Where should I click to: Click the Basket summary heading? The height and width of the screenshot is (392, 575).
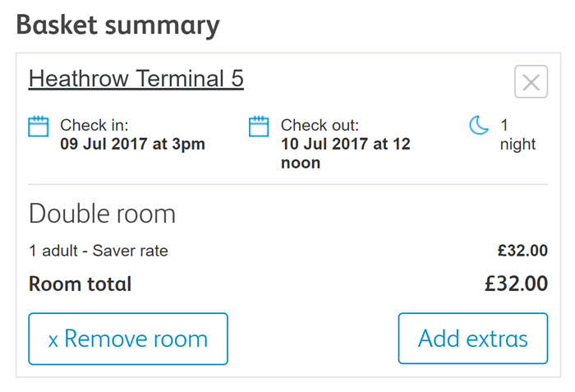[118, 25]
